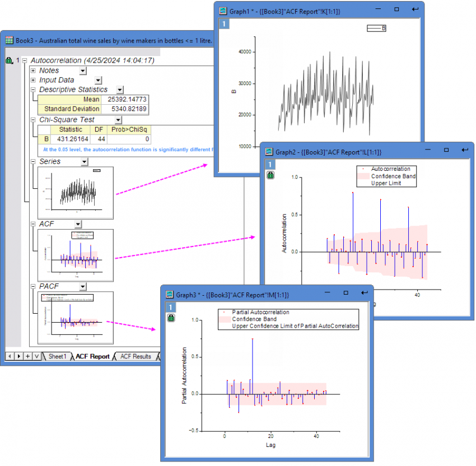Click the Book3 workbook title bar icon

tap(9, 40)
